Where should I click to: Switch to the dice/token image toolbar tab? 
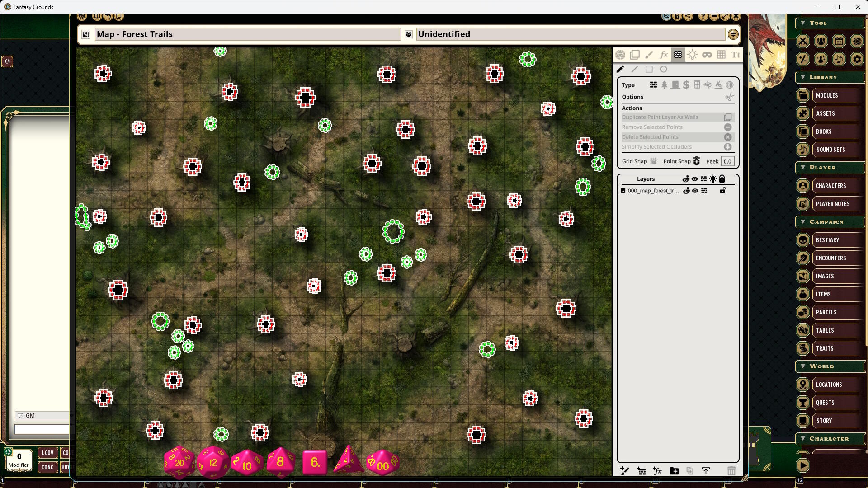coord(620,55)
